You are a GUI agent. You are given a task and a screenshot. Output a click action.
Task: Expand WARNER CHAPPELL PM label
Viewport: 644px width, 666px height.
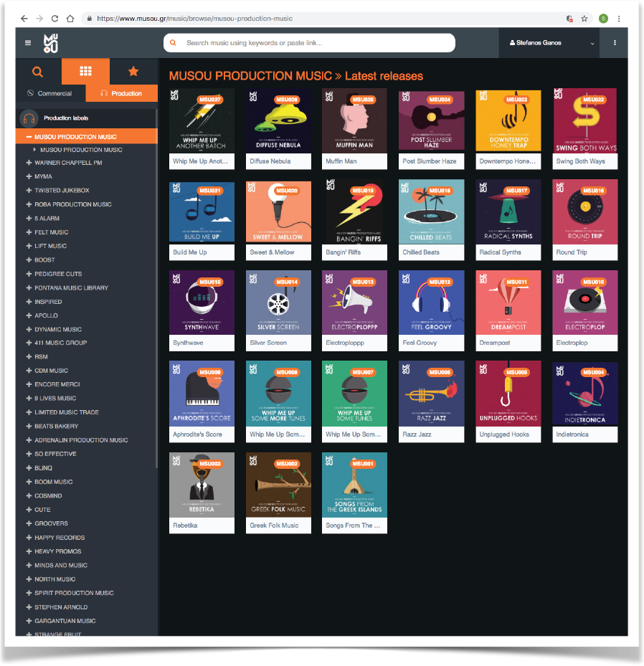point(29,163)
